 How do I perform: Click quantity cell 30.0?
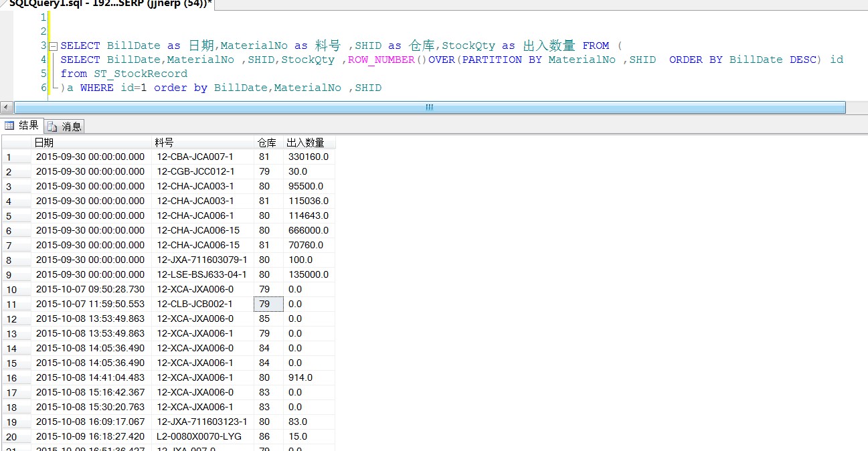point(309,171)
